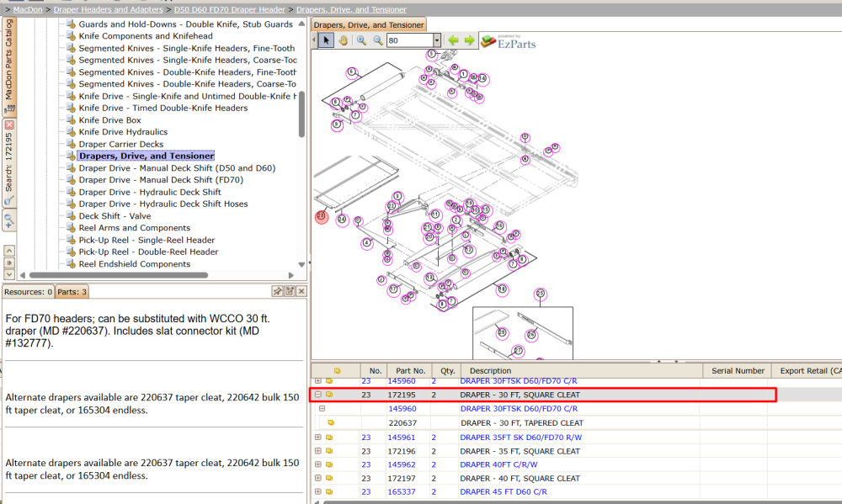Open part number link 145961
Viewport: 842px width, 504px height.
(401, 438)
